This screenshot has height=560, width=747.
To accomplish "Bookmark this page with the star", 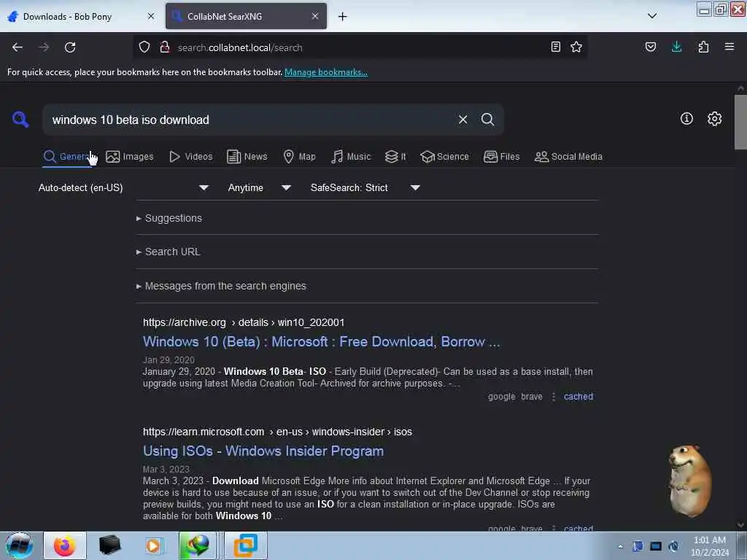I will [576, 47].
